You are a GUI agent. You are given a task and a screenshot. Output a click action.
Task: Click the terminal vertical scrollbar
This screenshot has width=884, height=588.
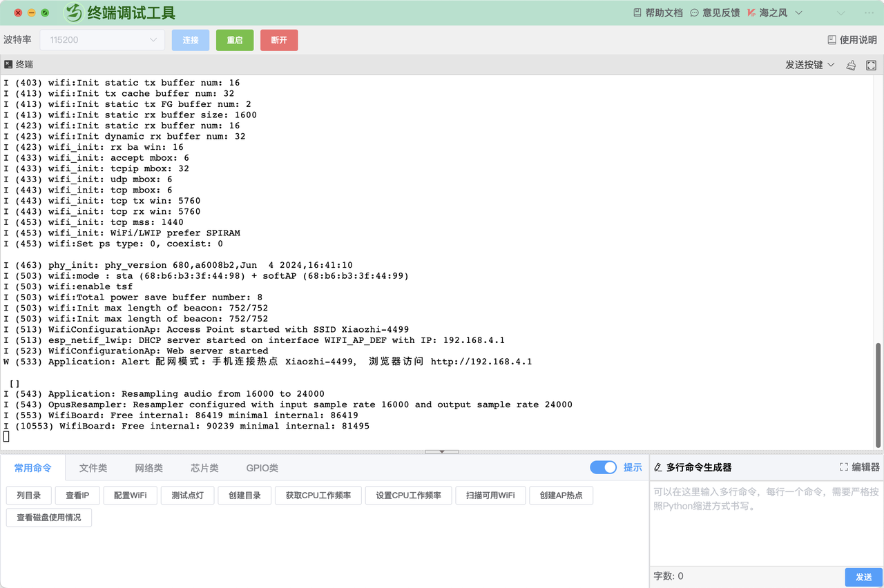click(878, 393)
